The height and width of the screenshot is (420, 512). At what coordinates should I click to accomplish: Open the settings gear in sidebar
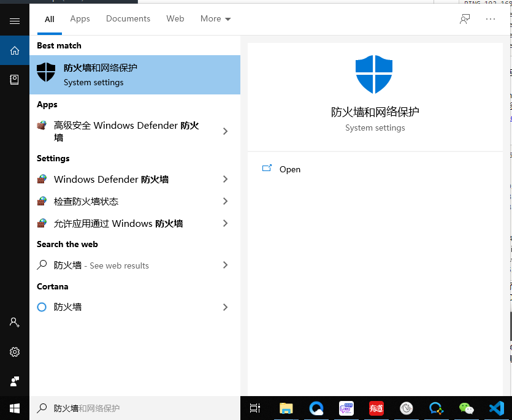click(14, 352)
